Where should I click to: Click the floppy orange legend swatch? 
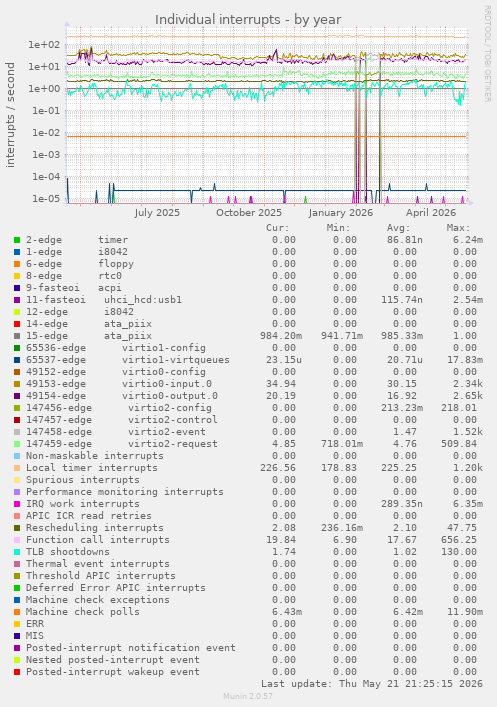click(17, 264)
